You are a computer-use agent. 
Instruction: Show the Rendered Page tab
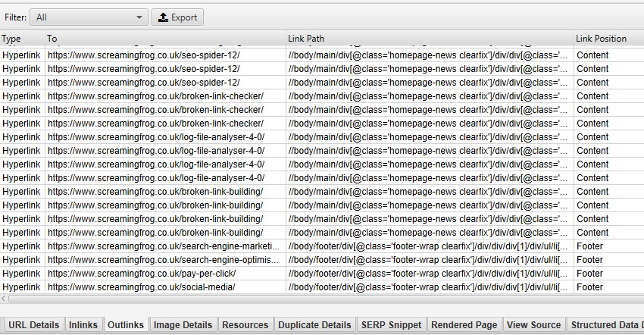(x=464, y=325)
